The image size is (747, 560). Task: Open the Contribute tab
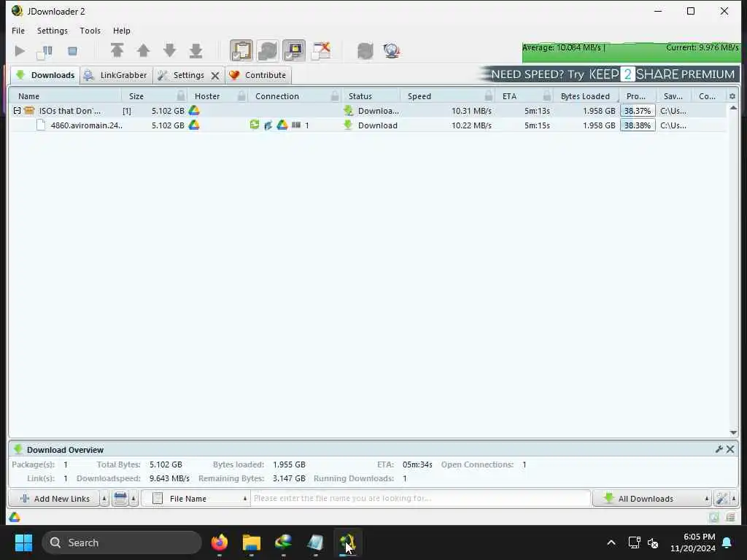pyautogui.click(x=258, y=75)
